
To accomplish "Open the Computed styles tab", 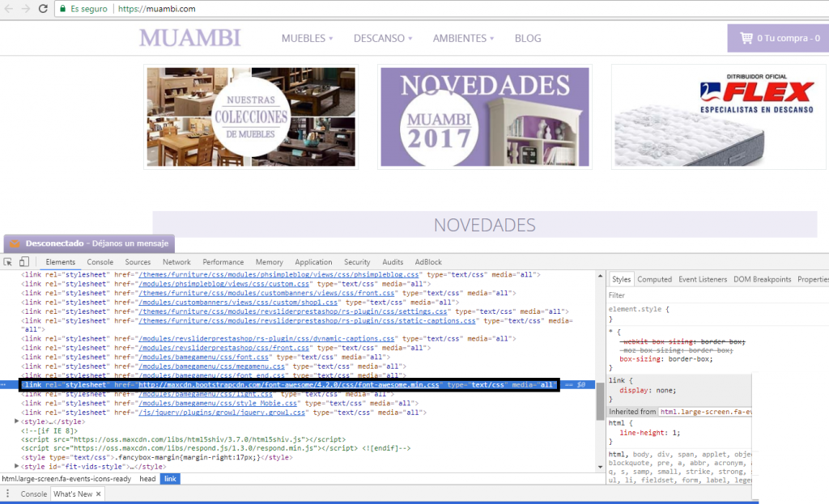I will pos(654,279).
